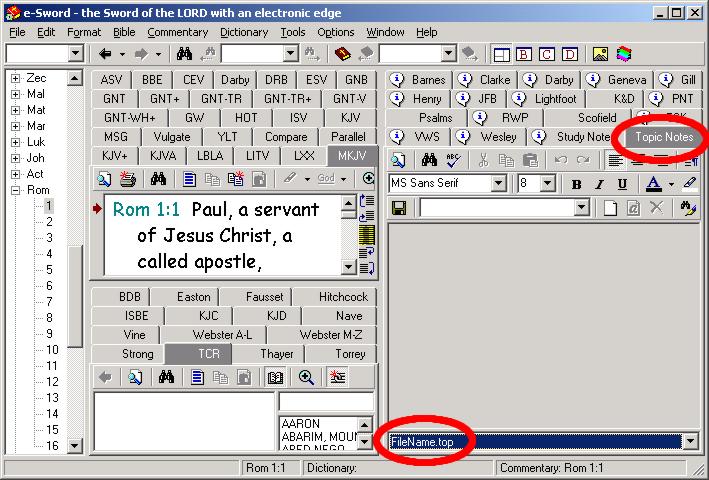Image resolution: width=709 pixels, height=480 pixels.
Task: Open the Commentary menu
Action: click(x=177, y=32)
